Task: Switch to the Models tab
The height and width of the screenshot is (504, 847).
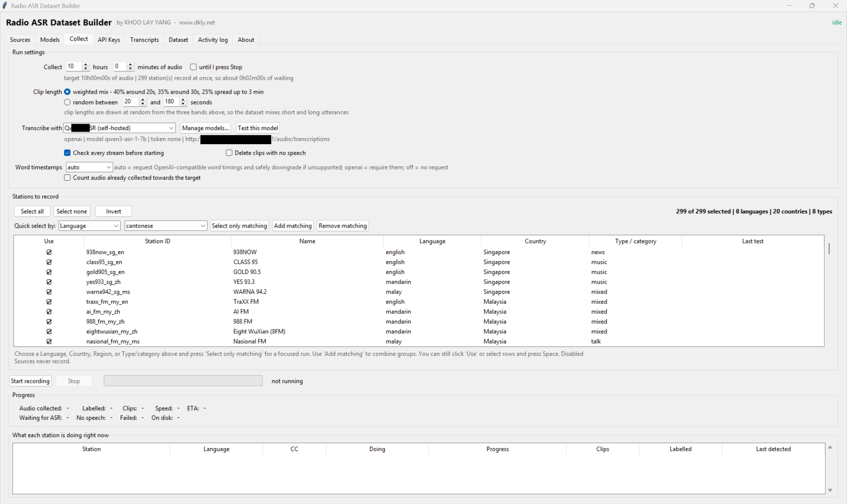Action: (50, 40)
